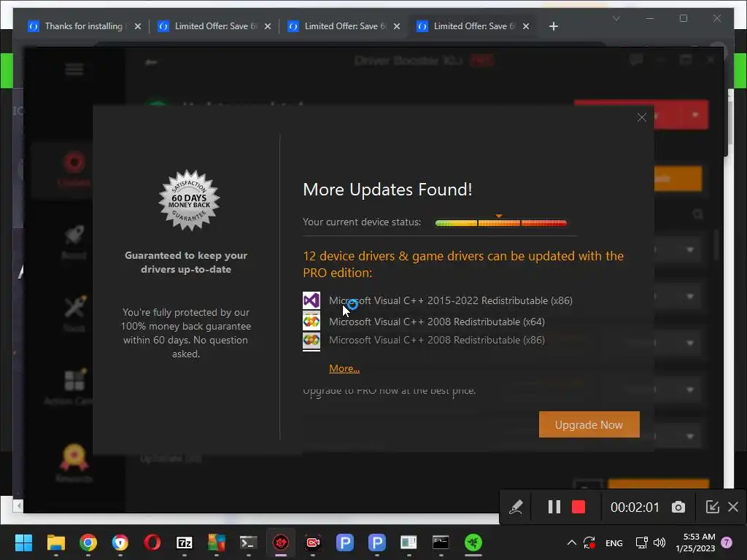
Task: Open Google Chrome from the taskbar
Action: point(88,542)
